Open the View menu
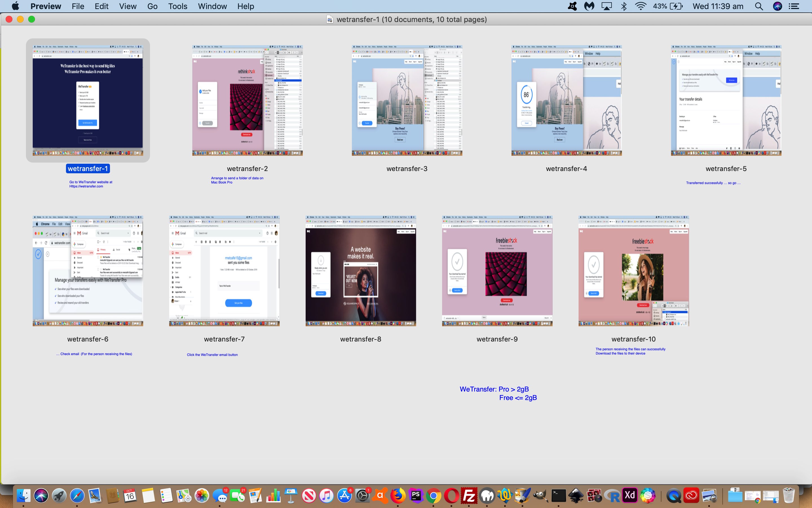Screen dimensions: 812x508 click(x=127, y=6)
